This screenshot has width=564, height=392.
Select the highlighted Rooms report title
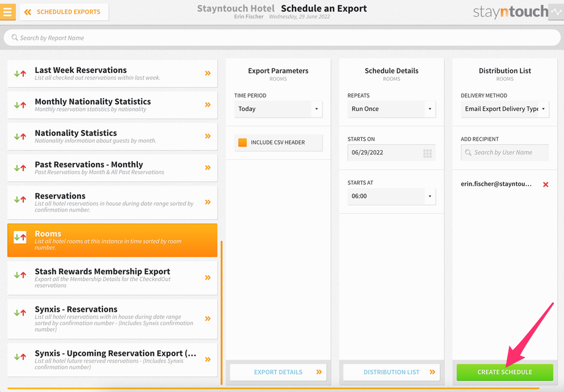[48, 233]
